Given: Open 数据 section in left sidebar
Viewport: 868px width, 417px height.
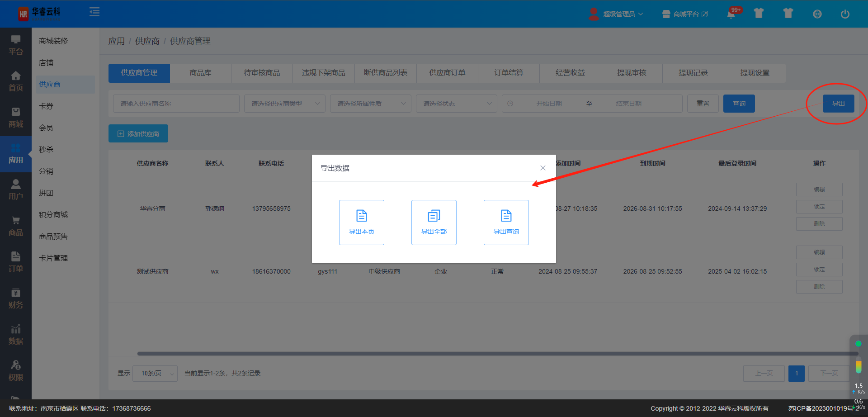Looking at the screenshot, I should pyautogui.click(x=16, y=335).
